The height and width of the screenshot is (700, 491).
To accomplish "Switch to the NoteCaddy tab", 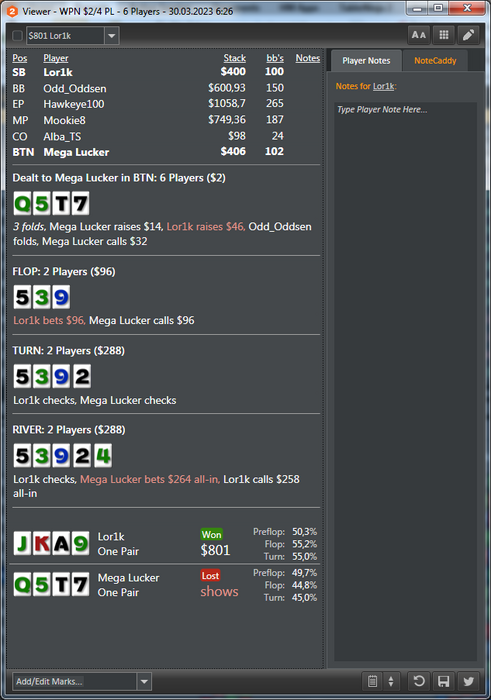I will (435, 61).
